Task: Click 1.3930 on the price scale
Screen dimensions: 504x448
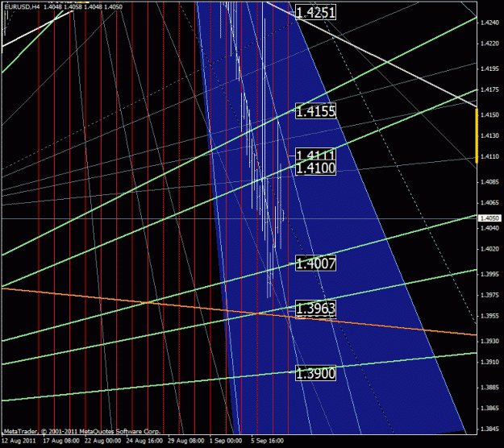Action: tap(489, 341)
